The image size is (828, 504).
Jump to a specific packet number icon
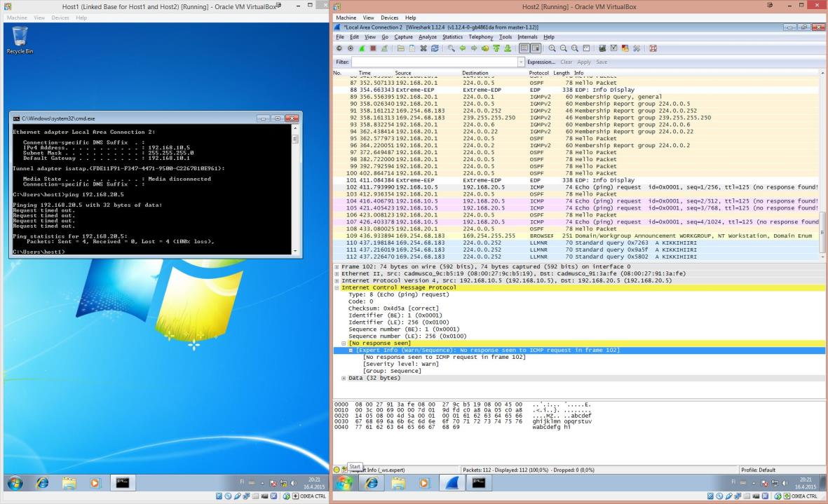(484, 48)
